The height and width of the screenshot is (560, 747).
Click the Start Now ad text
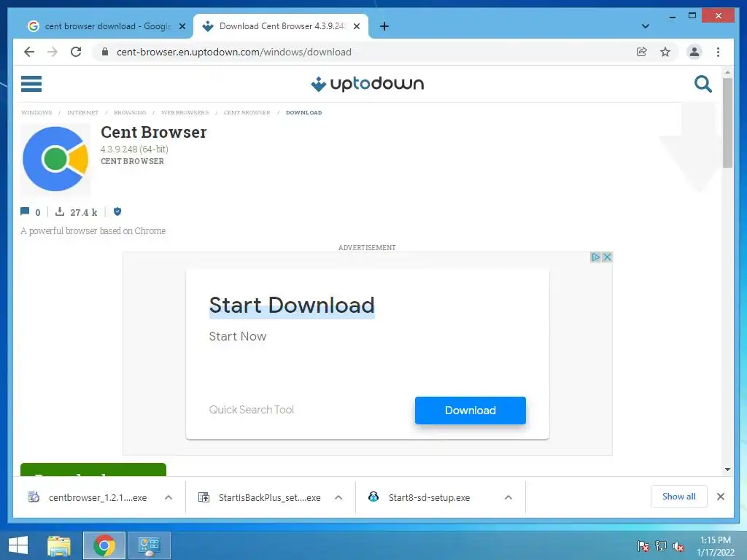click(238, 336)
